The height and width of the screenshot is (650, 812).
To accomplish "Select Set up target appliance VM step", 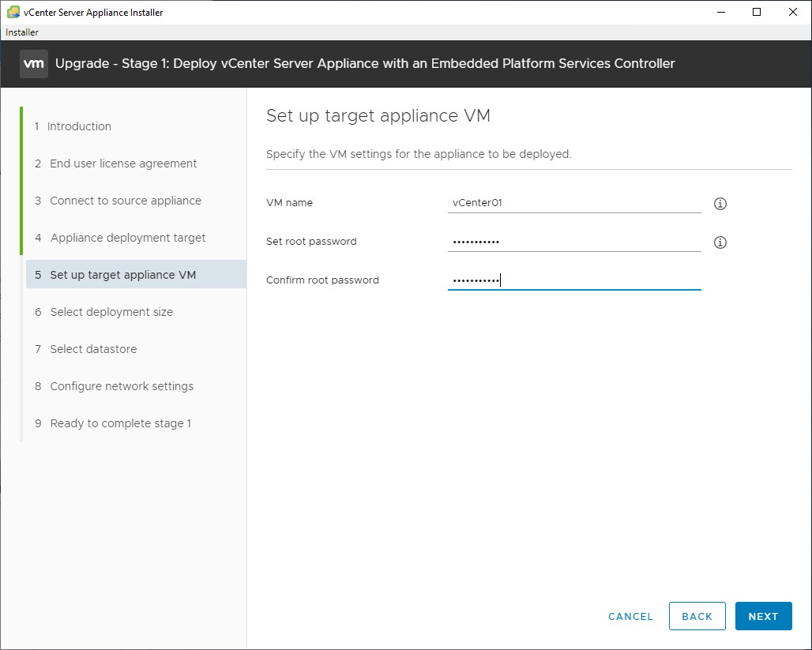I will (136, 275).
